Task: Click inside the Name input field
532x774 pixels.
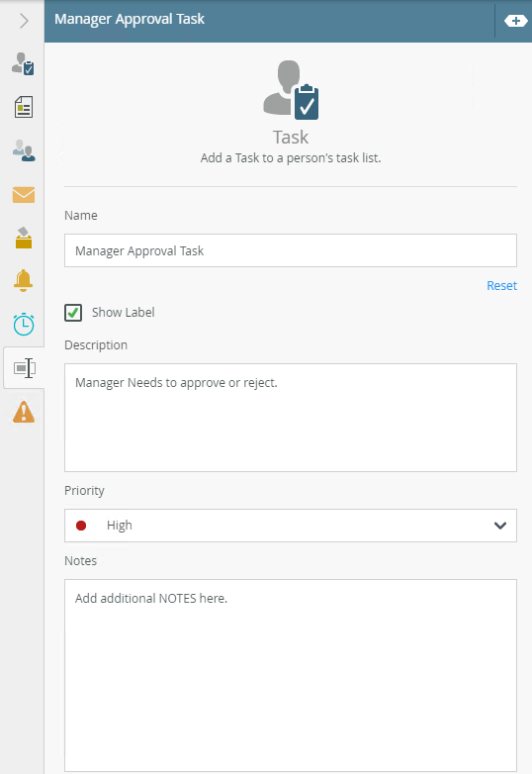Action: point(291,250)
